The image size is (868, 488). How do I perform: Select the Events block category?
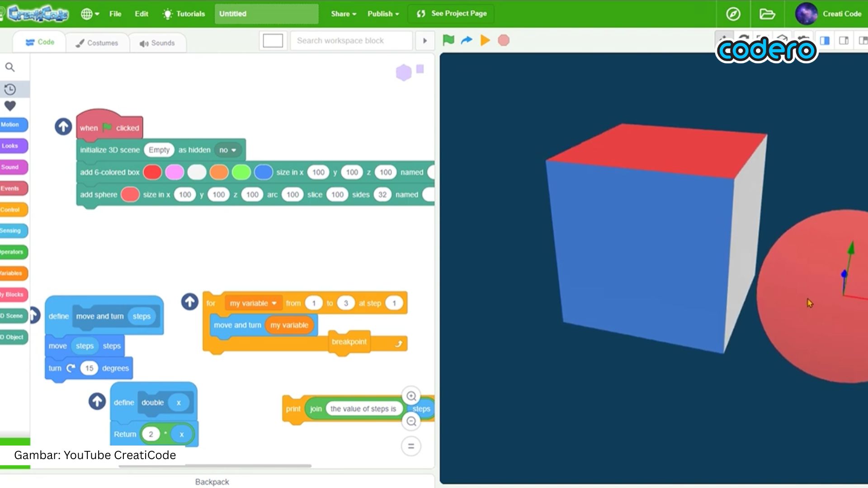click(13, 188)
